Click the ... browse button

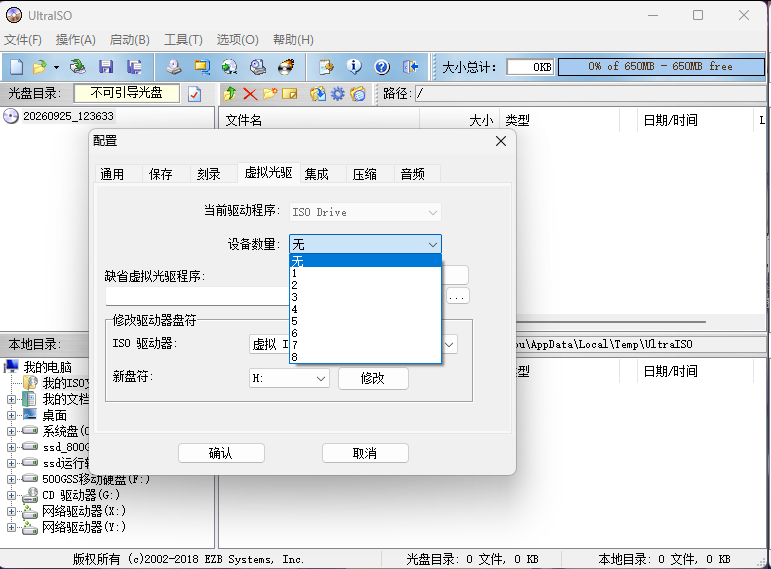coord(457,296)
